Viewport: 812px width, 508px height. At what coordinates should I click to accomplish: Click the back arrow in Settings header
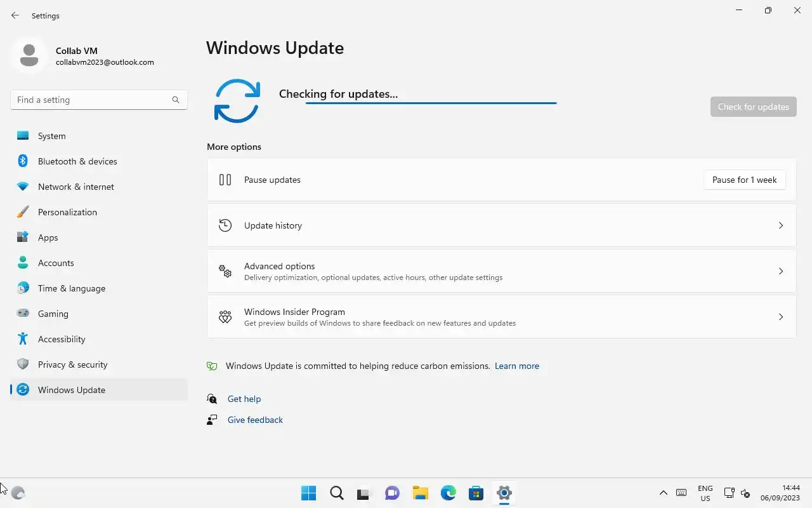click(x=15, y=15)
